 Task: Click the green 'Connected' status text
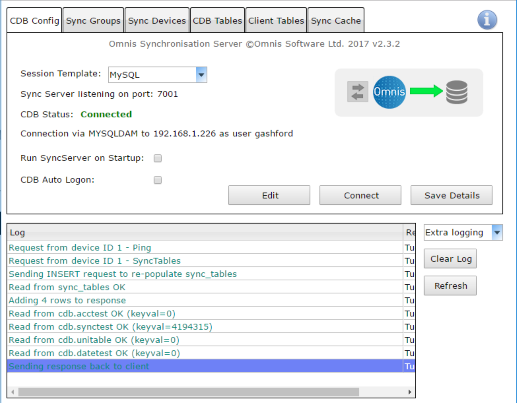click(106, 114)
